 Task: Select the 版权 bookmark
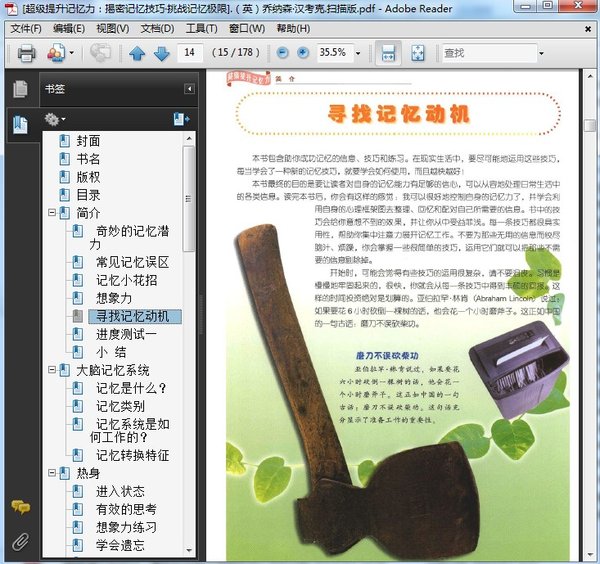(88, 177)
